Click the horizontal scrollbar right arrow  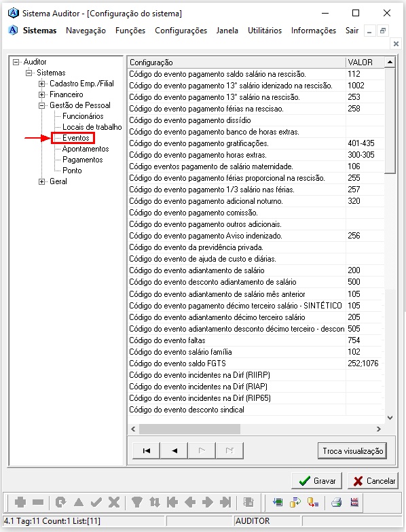point(379,429)
